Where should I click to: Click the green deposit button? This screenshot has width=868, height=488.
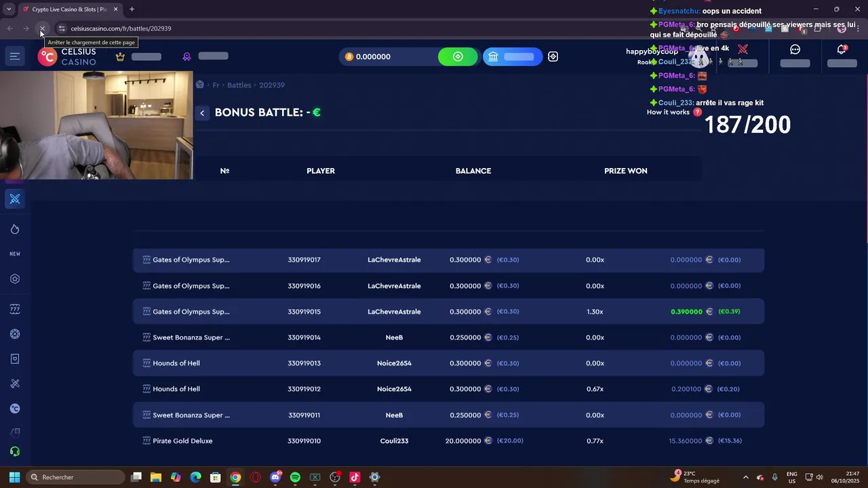pyautogui.click(x=458, y=57)
